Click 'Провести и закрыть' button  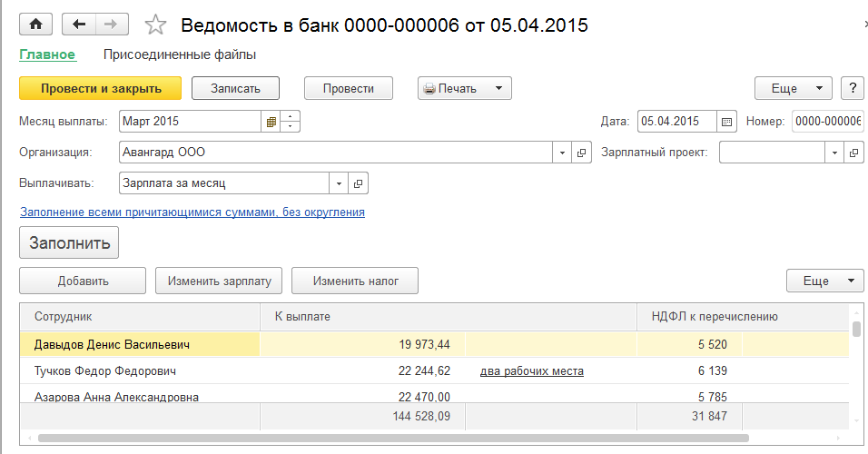pyautogui.click(x=100, y=88)
